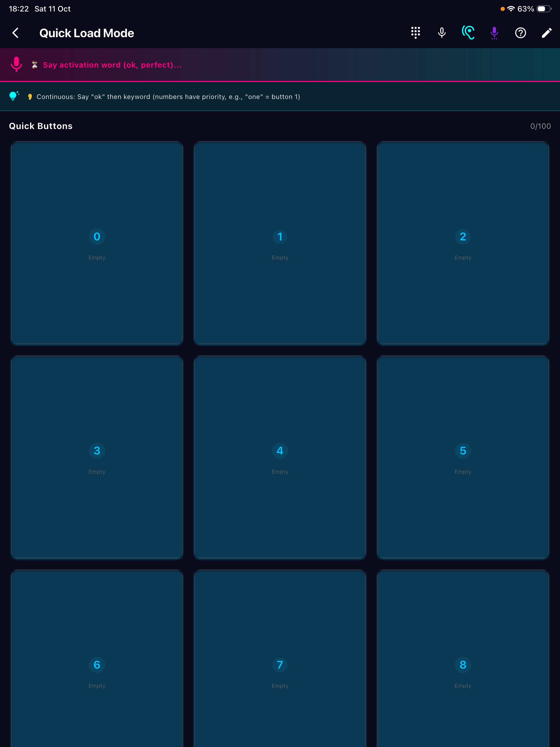Viewport: 560px width, 747px height.
Task: Select empty quick button 2
Action: (463, 243)
